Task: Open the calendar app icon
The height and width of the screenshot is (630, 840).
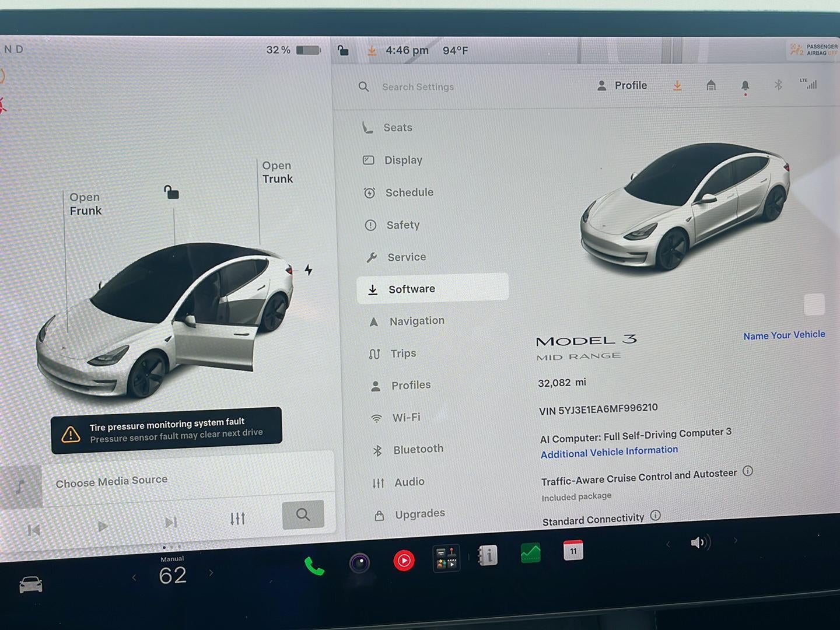Action: click(x=573, y=550)
